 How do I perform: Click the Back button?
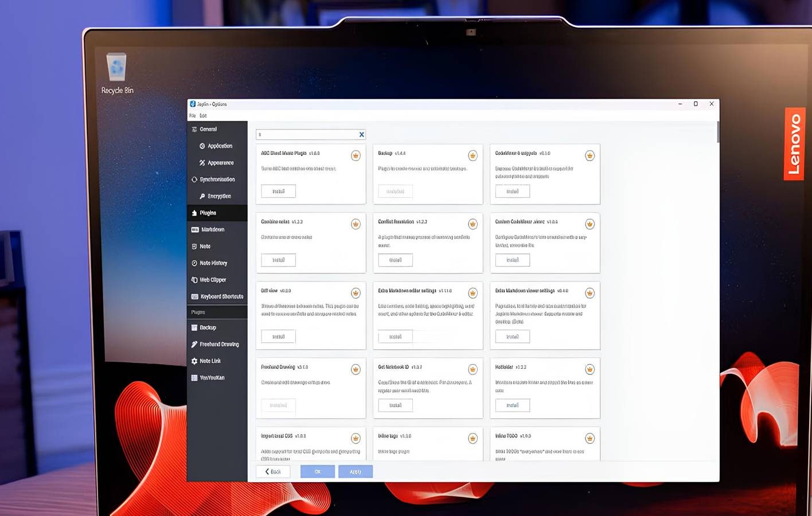(x=273, y=471)
